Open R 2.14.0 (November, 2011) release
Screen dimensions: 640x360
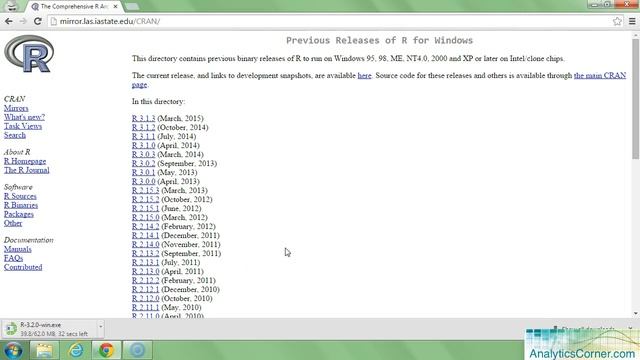pos(145,244)
